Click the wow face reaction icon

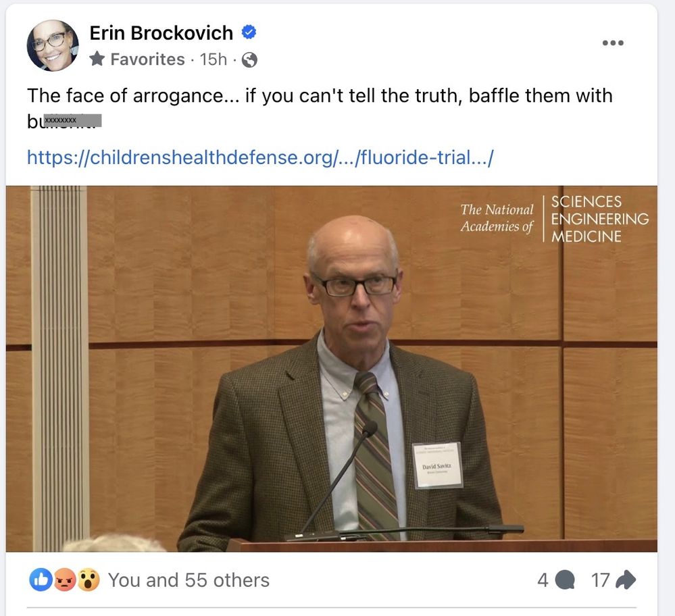[x=89, y=580]
